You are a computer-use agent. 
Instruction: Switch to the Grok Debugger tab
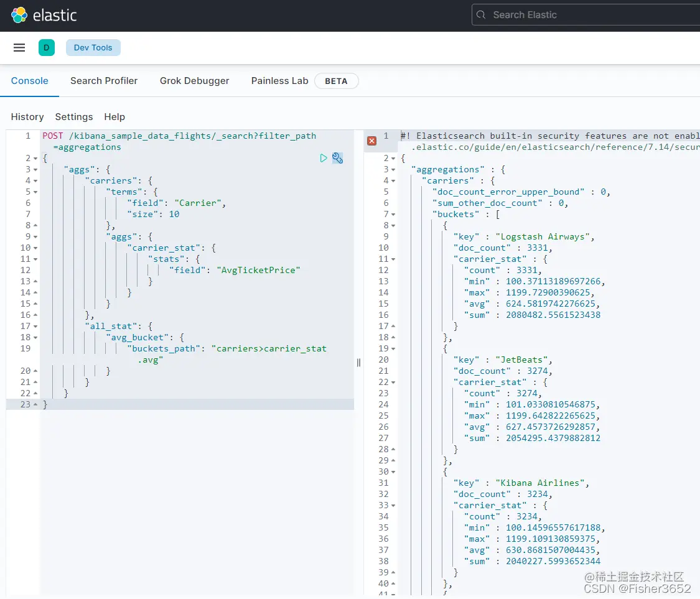194,81
